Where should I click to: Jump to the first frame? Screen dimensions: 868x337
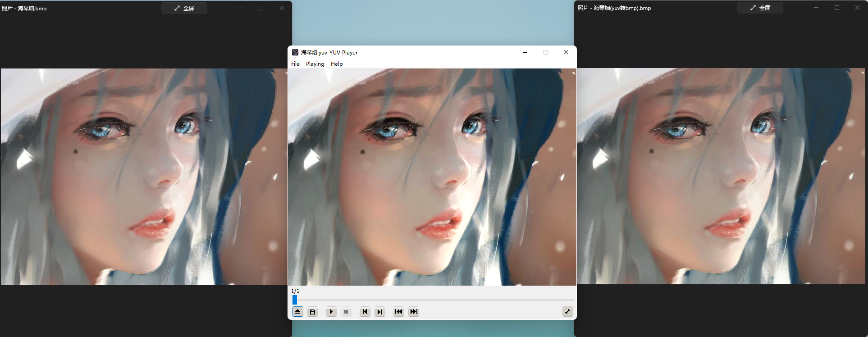click(x=399, y=312)
